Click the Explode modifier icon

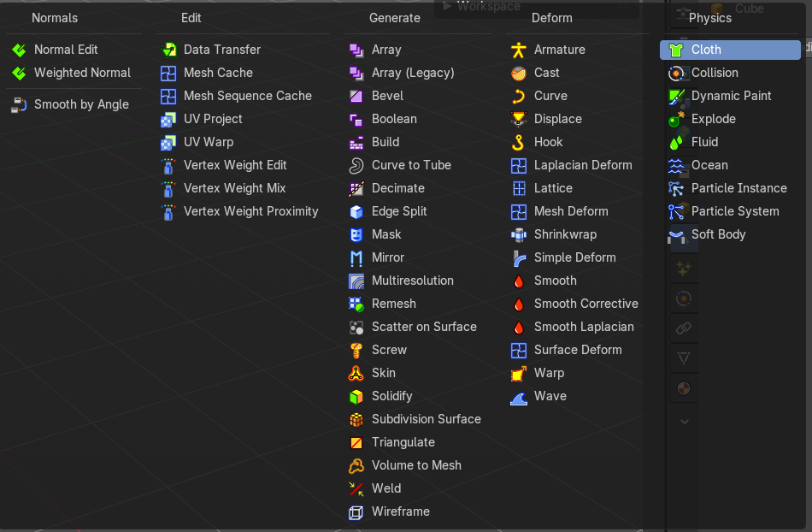(676, 119)
